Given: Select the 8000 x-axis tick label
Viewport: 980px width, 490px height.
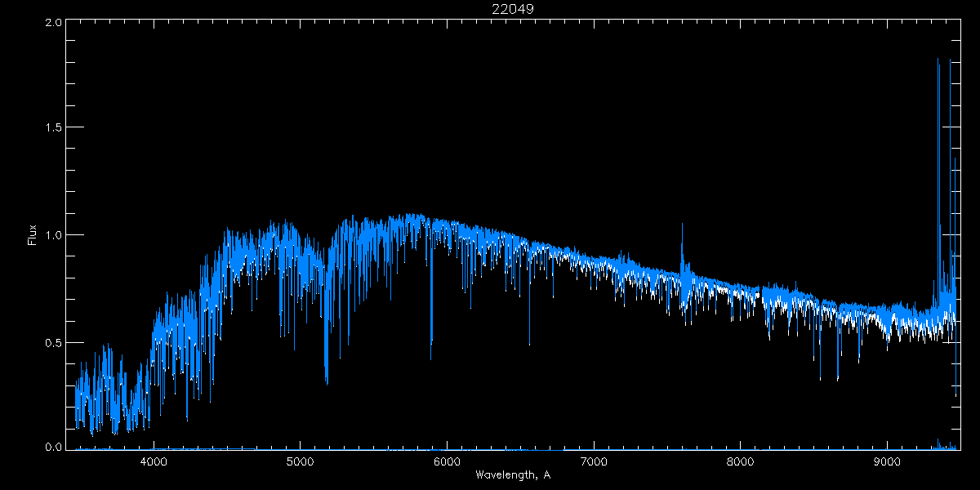Looking at the screenshot, I should pos(741,461).
